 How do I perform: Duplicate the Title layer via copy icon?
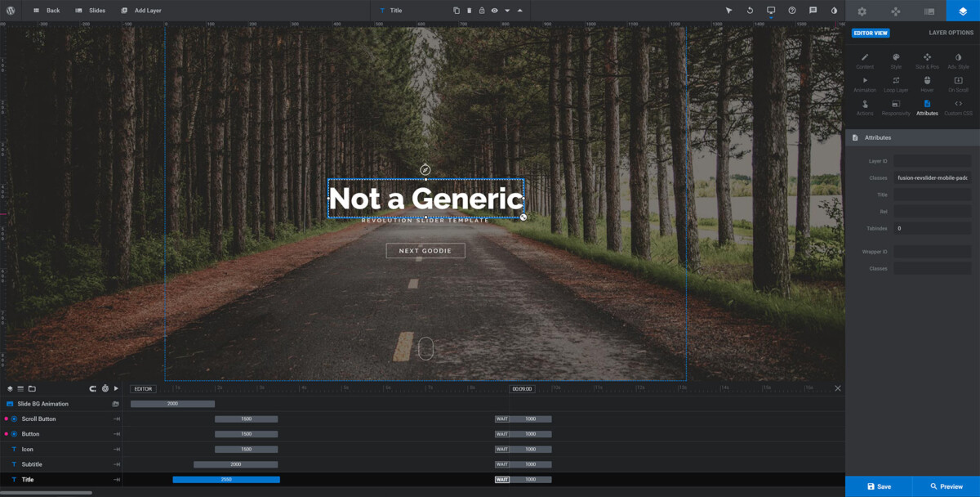pyautogui.click(x=457, y=11)
